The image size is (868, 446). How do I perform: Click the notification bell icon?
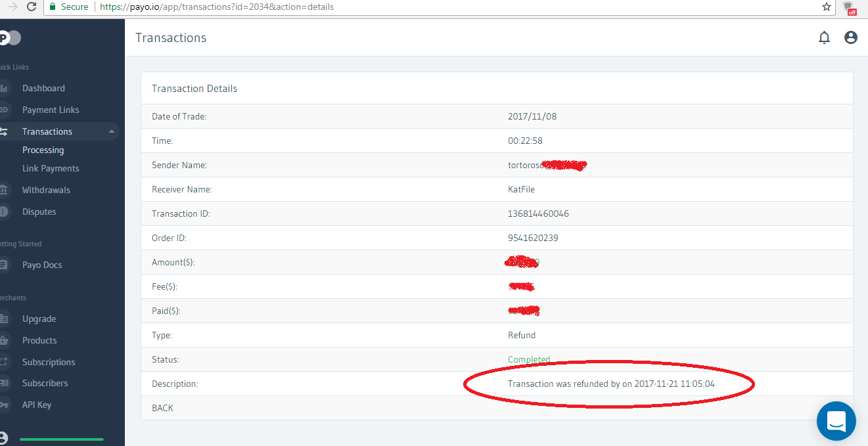[x=824, y=38]
